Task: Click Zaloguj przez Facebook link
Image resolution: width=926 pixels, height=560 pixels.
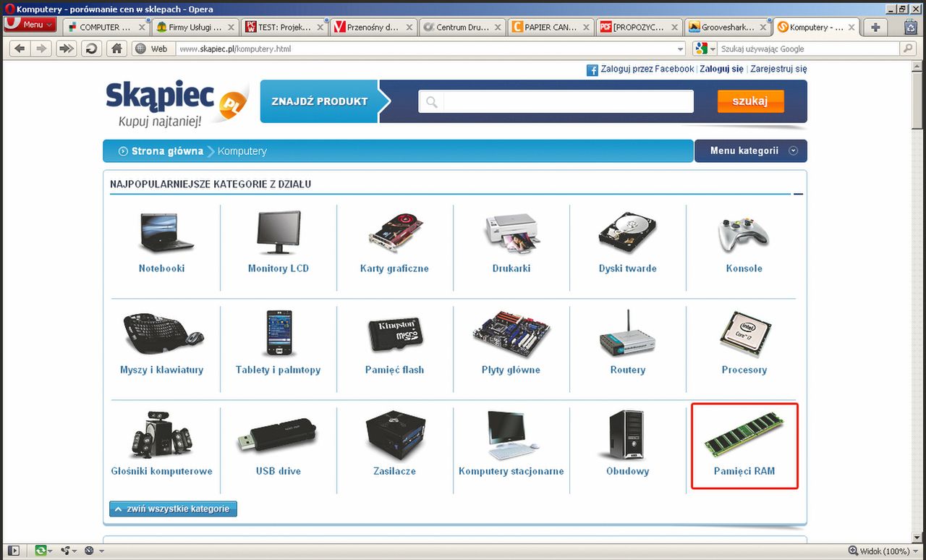Action: tap(640, 69)
